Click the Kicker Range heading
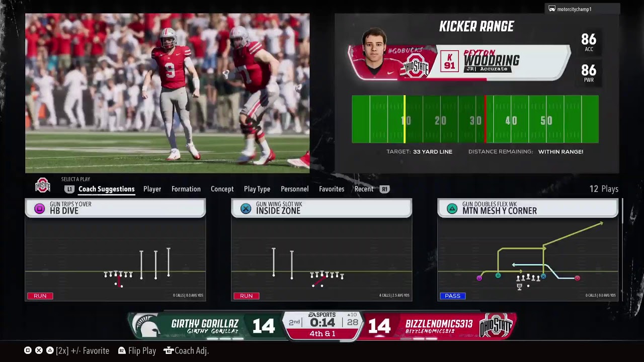Viewport: 644px width, 362px height. click(476, 27)
